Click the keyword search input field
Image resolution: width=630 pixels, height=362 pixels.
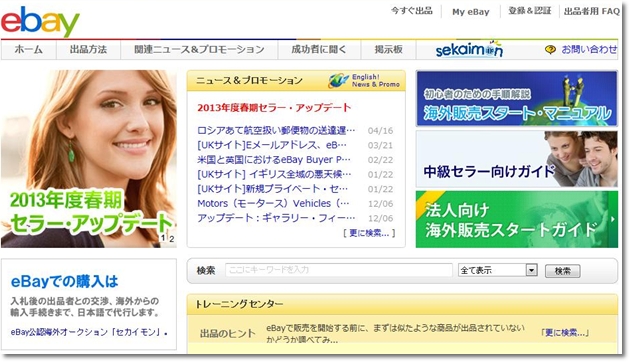tap(339, 270)
